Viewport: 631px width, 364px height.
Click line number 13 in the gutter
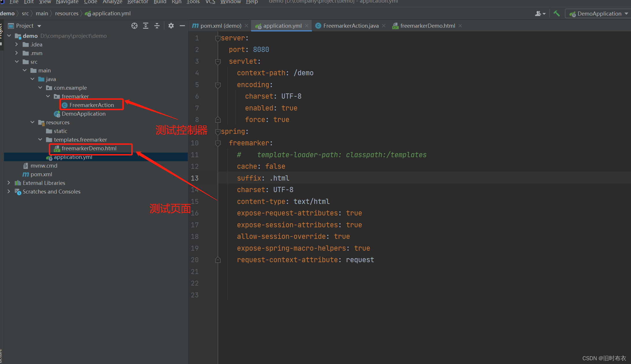[195, 178]
